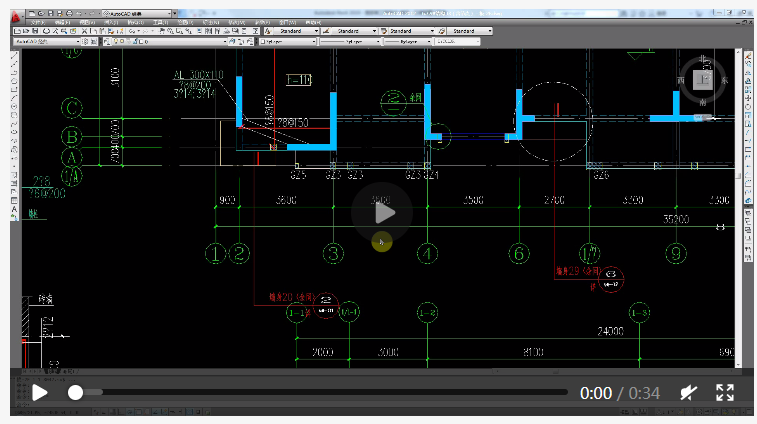
Task: Toggle the video mute speaker icon
Action: [688, 393]
